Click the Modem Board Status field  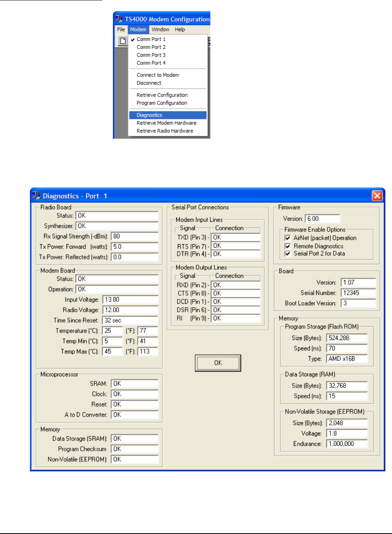[117, 279]
